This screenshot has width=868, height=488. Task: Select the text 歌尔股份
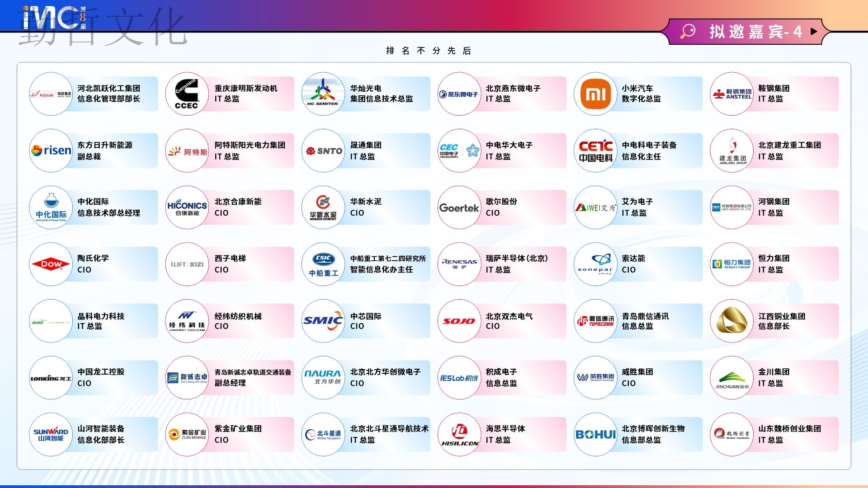pyautogui.click(x=501, y=202)
